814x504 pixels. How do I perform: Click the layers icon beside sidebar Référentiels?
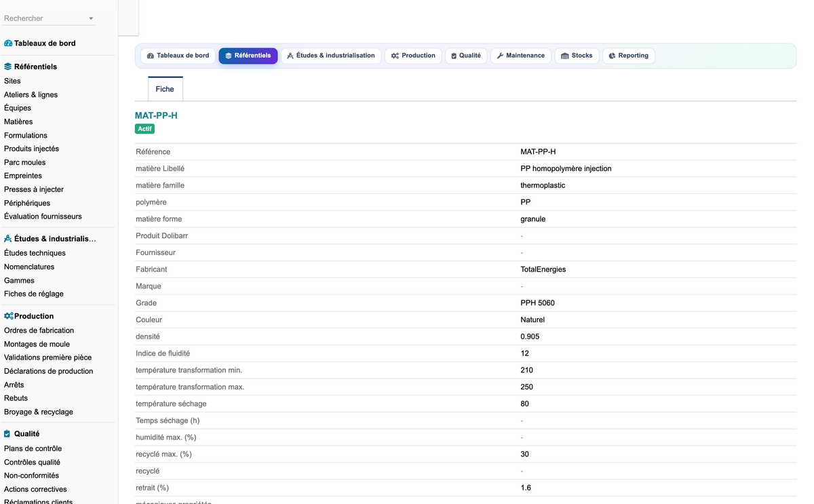8,67
